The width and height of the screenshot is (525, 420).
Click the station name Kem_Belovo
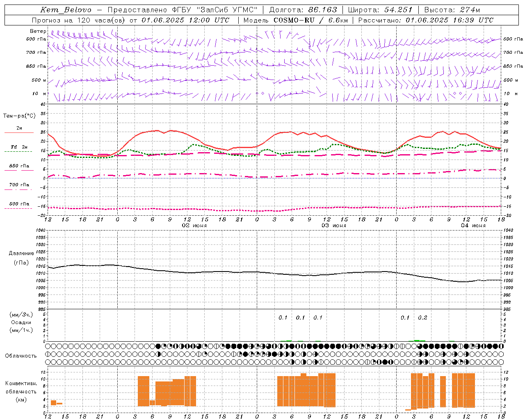(66, 10)
